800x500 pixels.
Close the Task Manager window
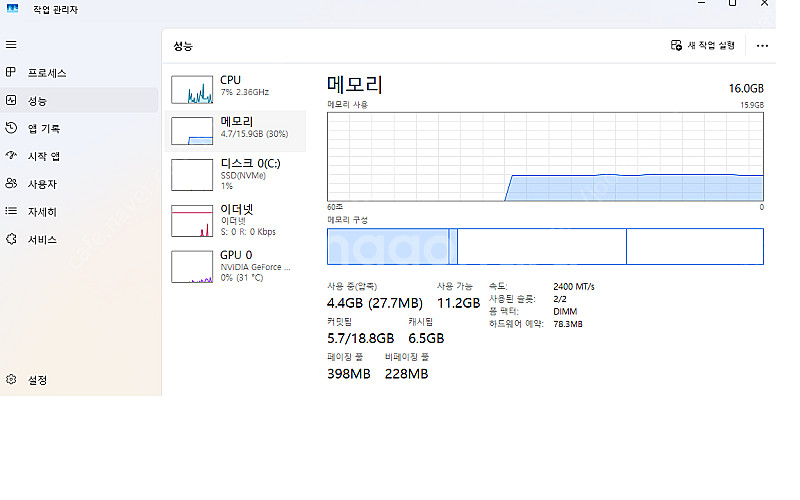pos(764,3)
